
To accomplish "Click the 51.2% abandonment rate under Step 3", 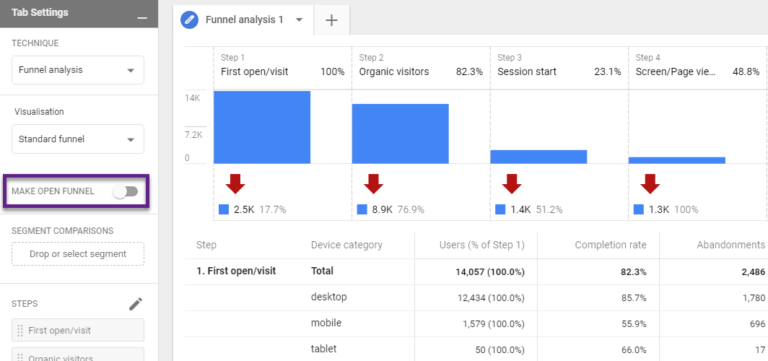I will click(549, 210).
